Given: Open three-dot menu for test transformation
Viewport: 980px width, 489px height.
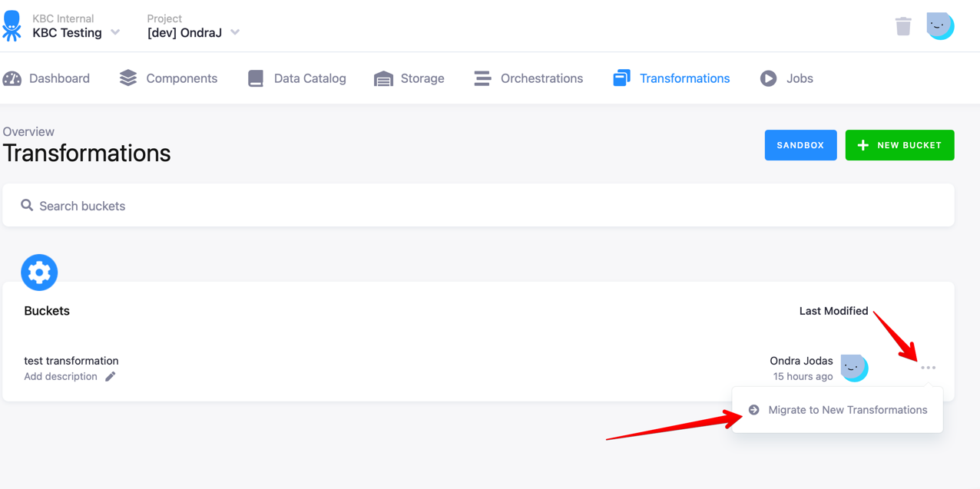Looking at the screenshot, I should click(x=928, y=368).
